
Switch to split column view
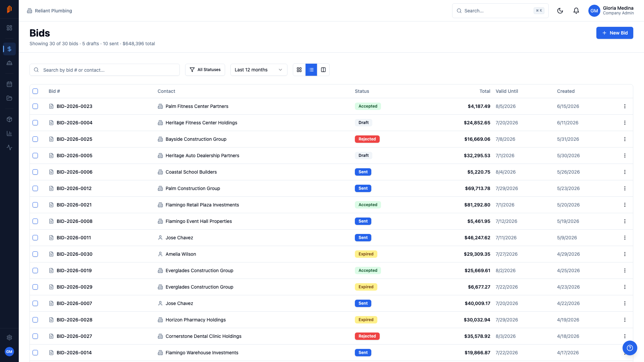(323, 70)
